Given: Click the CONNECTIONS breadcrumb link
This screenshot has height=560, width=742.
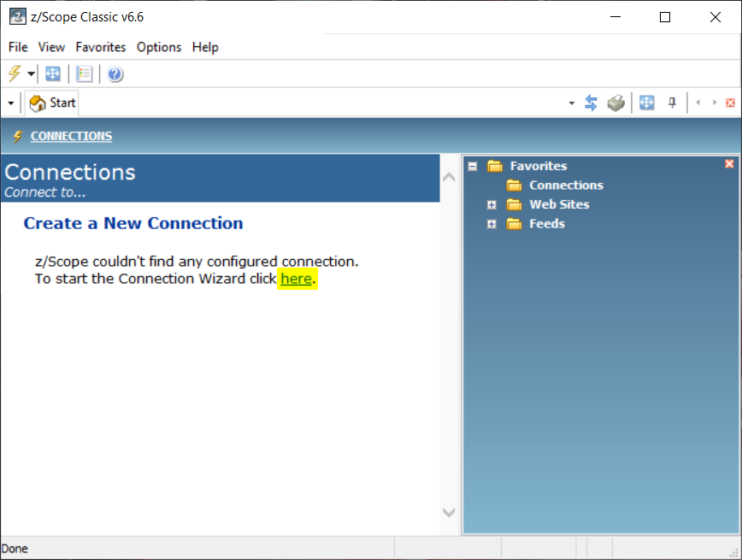Looking at the screenshot, I should click(72, 136).
